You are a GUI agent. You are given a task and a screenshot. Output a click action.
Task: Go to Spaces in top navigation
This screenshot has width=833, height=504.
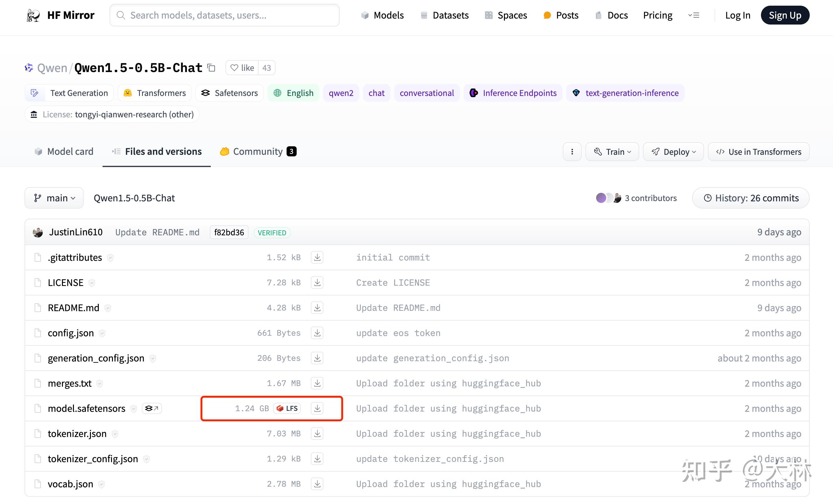click(506, 15)
